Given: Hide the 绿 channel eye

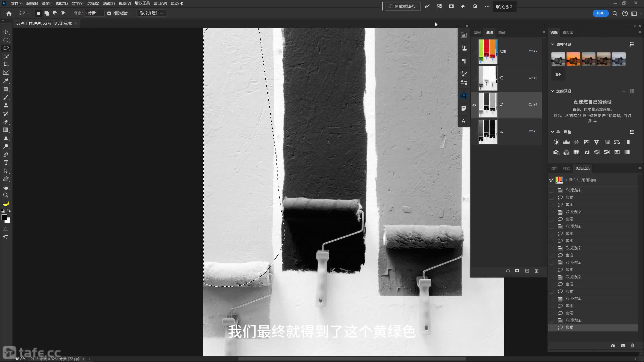Looking at the screenshot, I should coord(474,105).
